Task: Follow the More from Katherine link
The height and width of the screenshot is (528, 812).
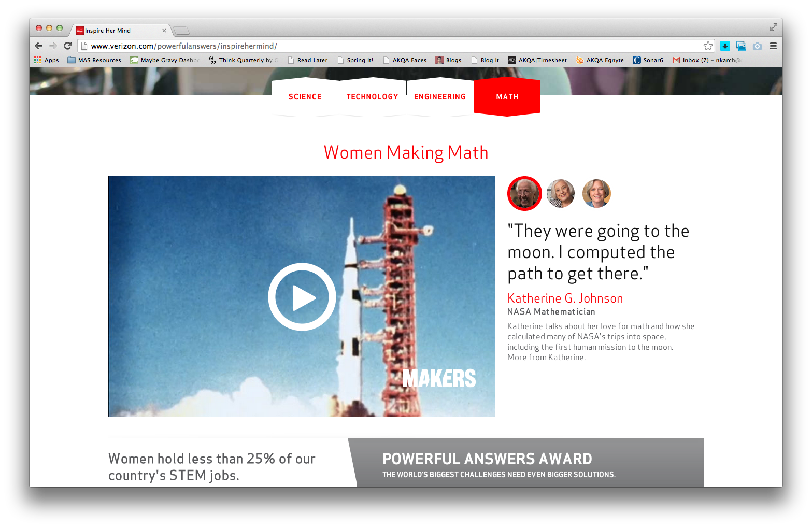Action: tap(546, 358)
